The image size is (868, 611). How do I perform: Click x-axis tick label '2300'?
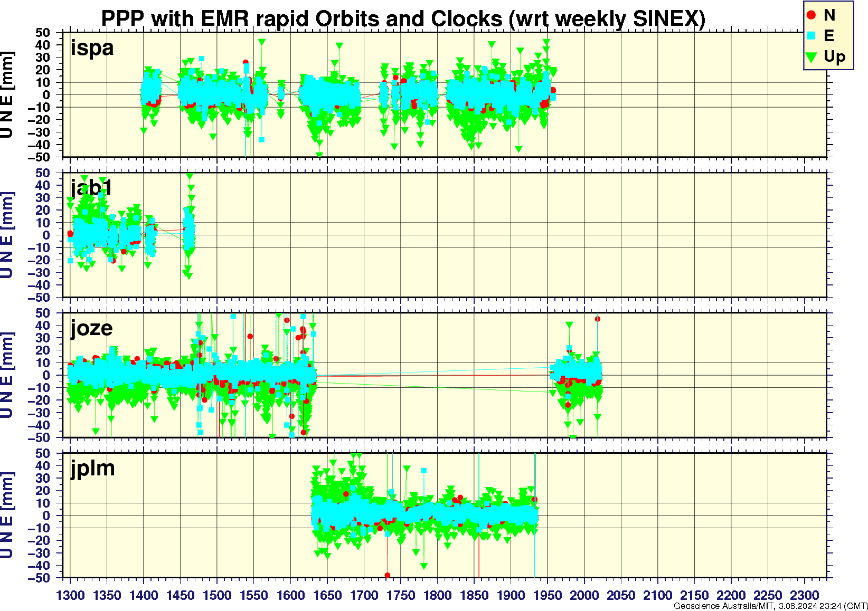pos(804,596)
